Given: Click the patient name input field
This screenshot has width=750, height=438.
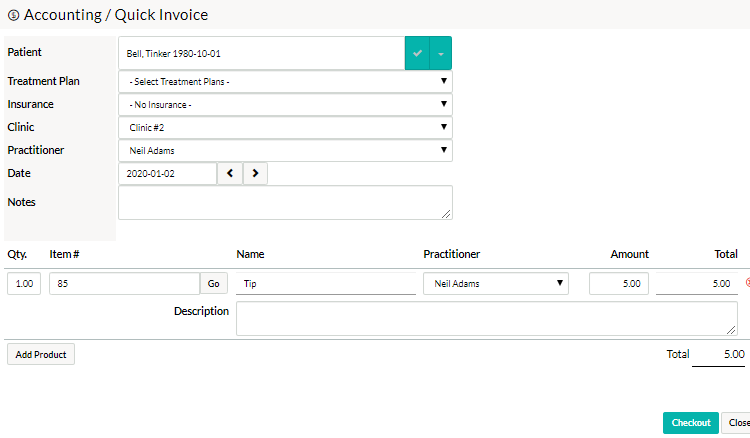Looking at the screenshot, I should click(x=262, y=53).
